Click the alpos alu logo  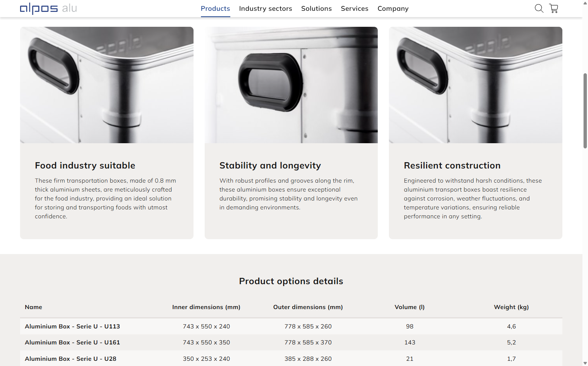pos(48,8)
